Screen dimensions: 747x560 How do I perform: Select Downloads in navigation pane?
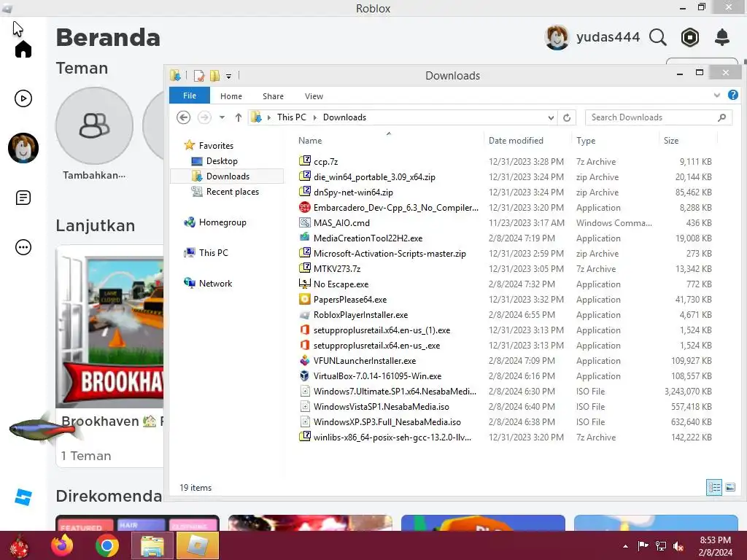click(x=228, y=176)
